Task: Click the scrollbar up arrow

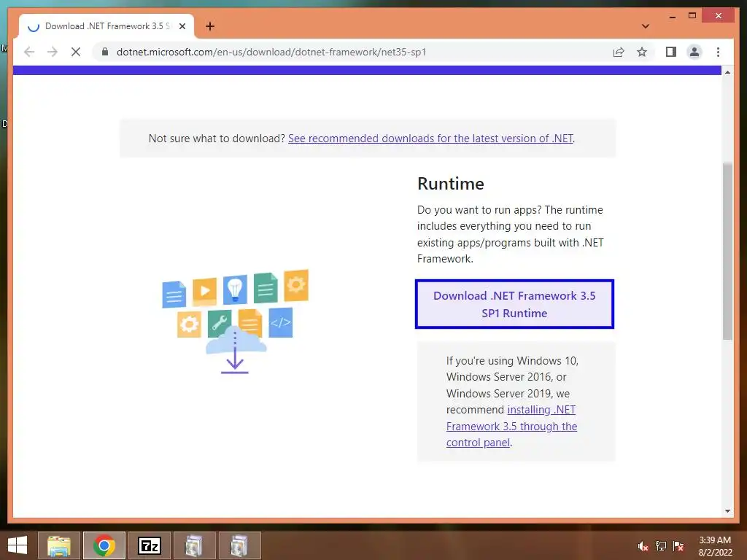Action: 727,72
